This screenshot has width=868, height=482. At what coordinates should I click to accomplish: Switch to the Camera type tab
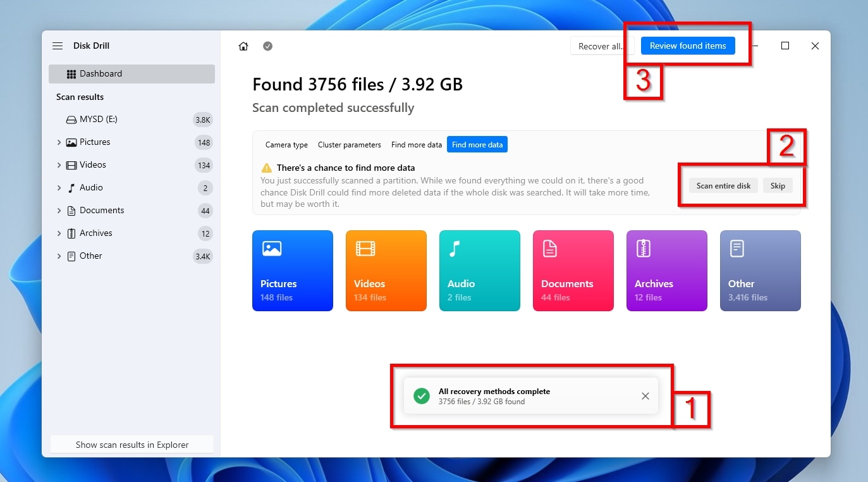(x=286, y=144)
